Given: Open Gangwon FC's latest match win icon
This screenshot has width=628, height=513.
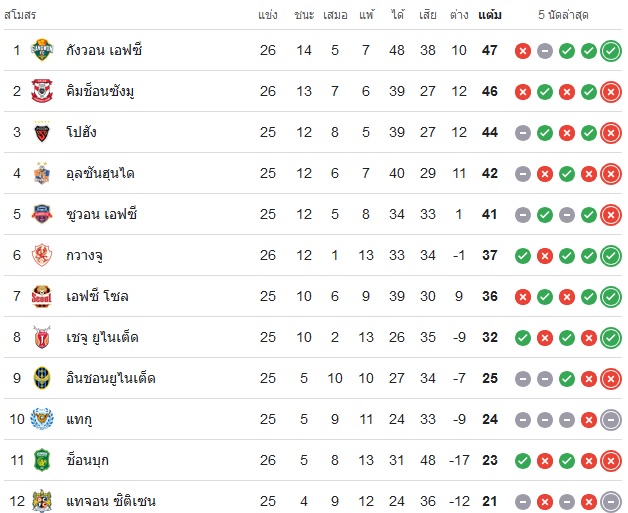Looking at the screenshot, I should click(x=611, y=51).
